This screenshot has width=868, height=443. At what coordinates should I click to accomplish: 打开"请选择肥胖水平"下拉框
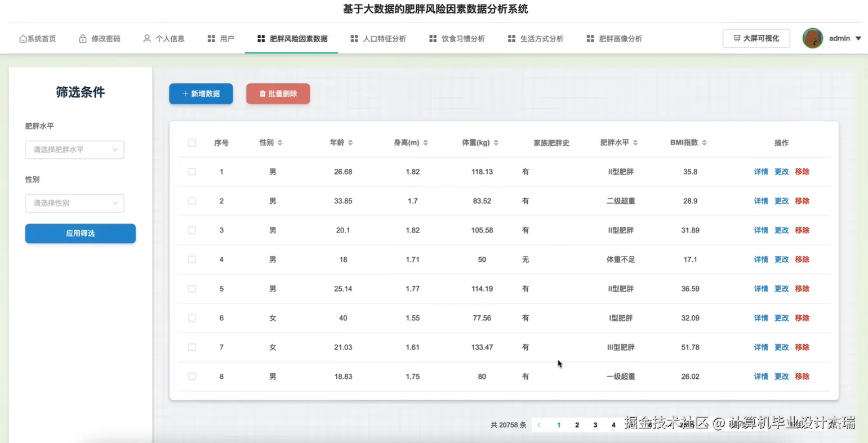74,150
